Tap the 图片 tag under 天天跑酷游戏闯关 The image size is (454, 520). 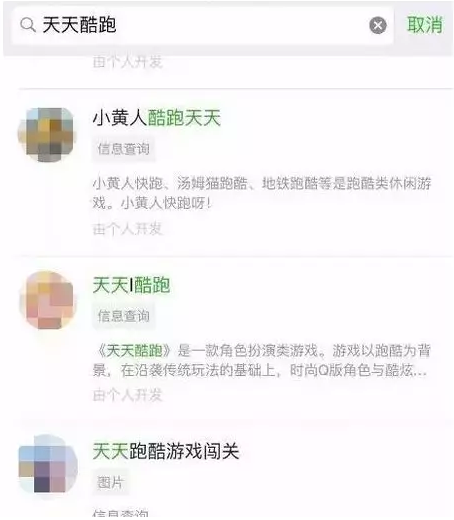110,482
